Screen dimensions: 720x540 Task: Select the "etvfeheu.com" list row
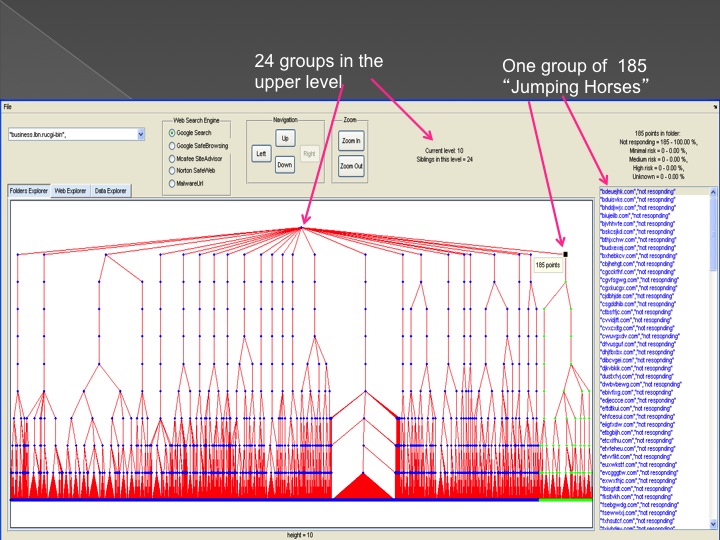tap(654, 449)
